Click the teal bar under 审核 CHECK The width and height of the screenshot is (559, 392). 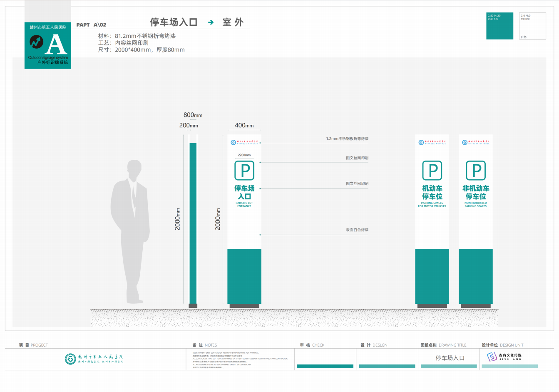click(x=325, y=366)
